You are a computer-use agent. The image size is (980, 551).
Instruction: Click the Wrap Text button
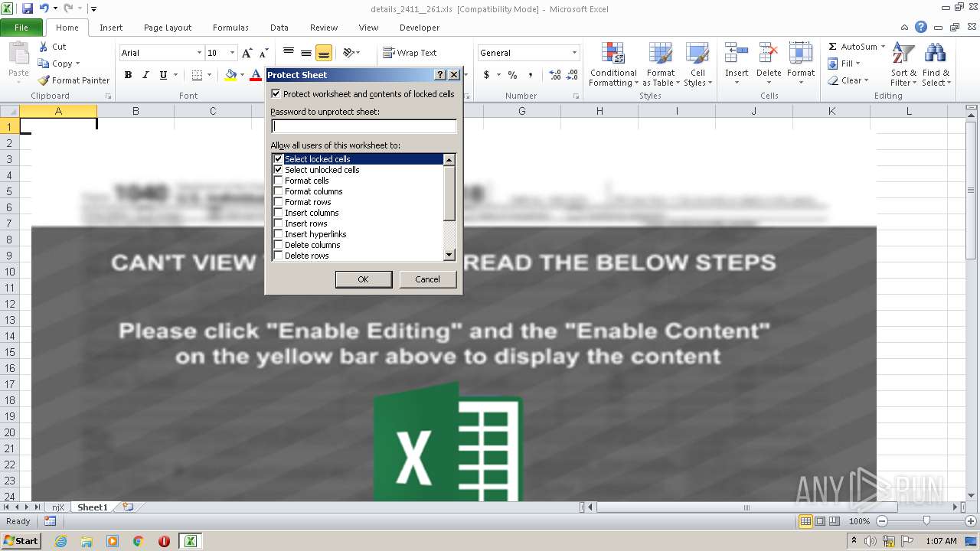[410, 53]
